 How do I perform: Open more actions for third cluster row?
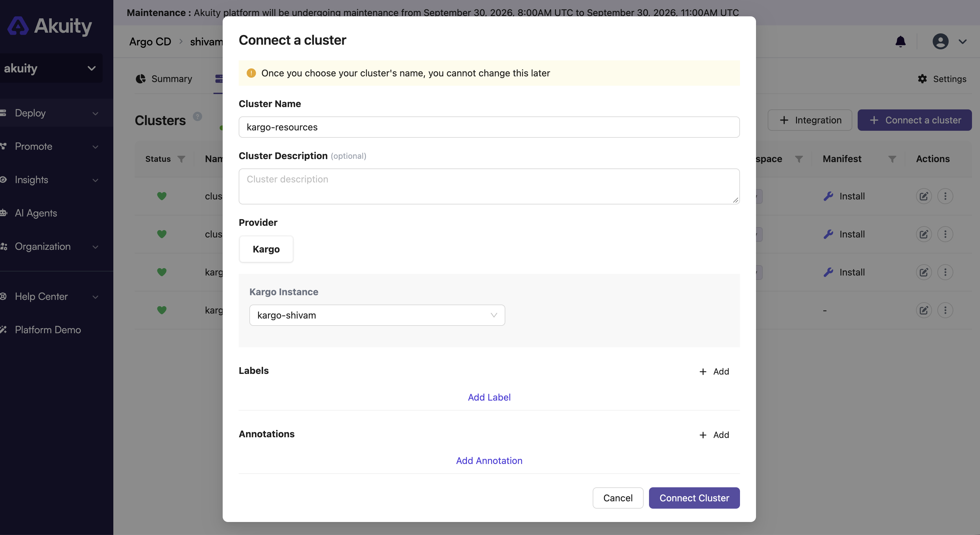pyautogui.click(x=945, y=272)
